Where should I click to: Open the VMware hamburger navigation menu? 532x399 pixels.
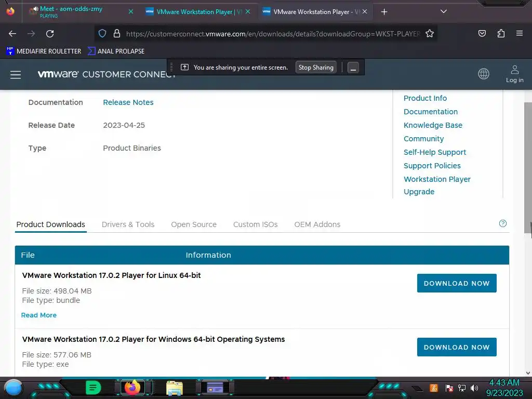click(16, 75)
